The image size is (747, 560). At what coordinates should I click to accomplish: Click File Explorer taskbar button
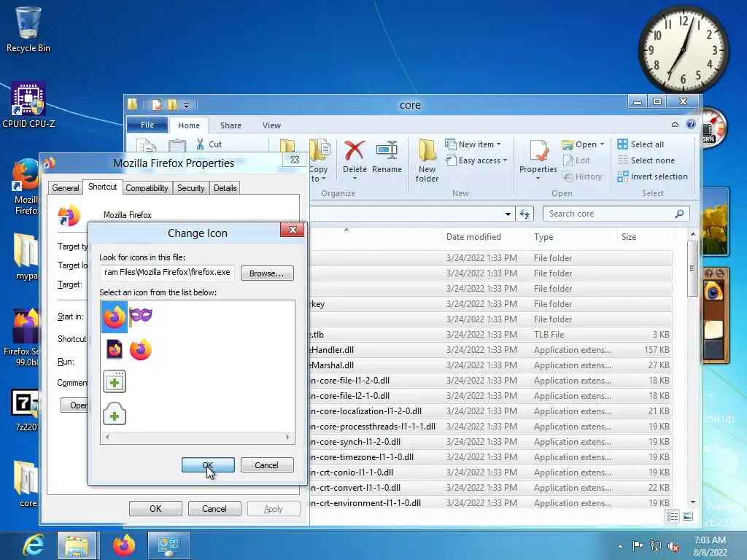coord(77,545)
